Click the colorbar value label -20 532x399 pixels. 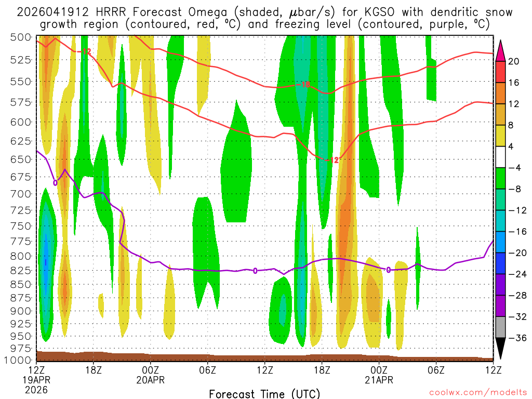[x=517, y=253]
